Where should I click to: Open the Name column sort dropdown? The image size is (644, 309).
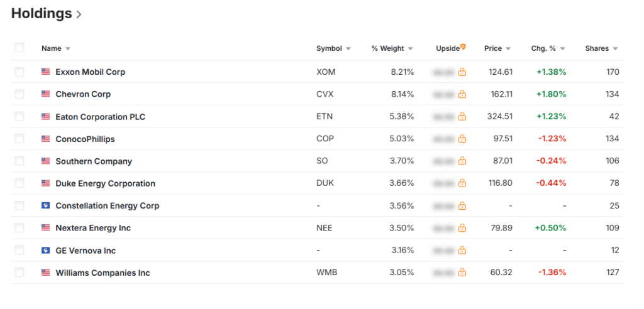coord(68,49)
